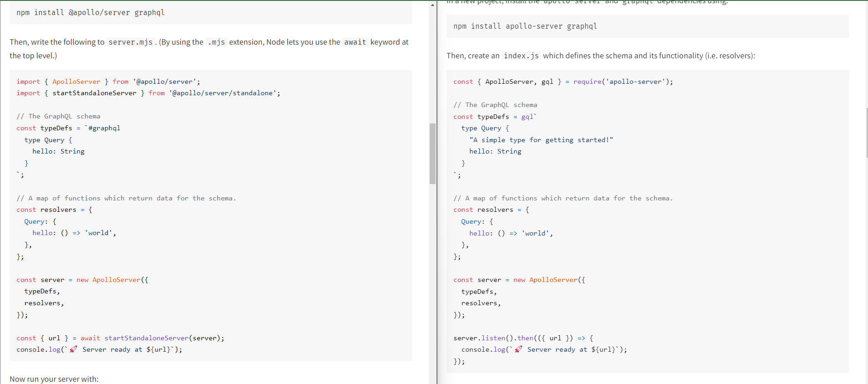The height and width of the screenshot is (384, 868).
Task: Click 'const resolvers = {' in left pane
Action: (x=54, y=210)
